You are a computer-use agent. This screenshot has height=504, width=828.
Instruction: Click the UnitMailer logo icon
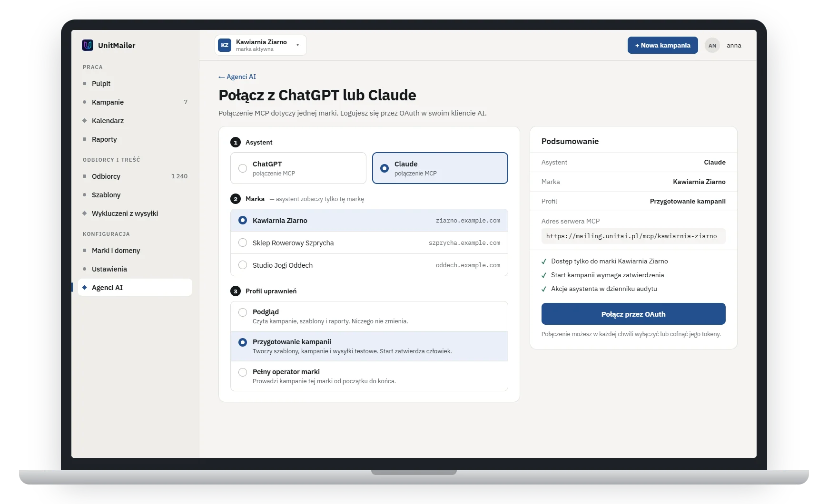pos(88,45)
